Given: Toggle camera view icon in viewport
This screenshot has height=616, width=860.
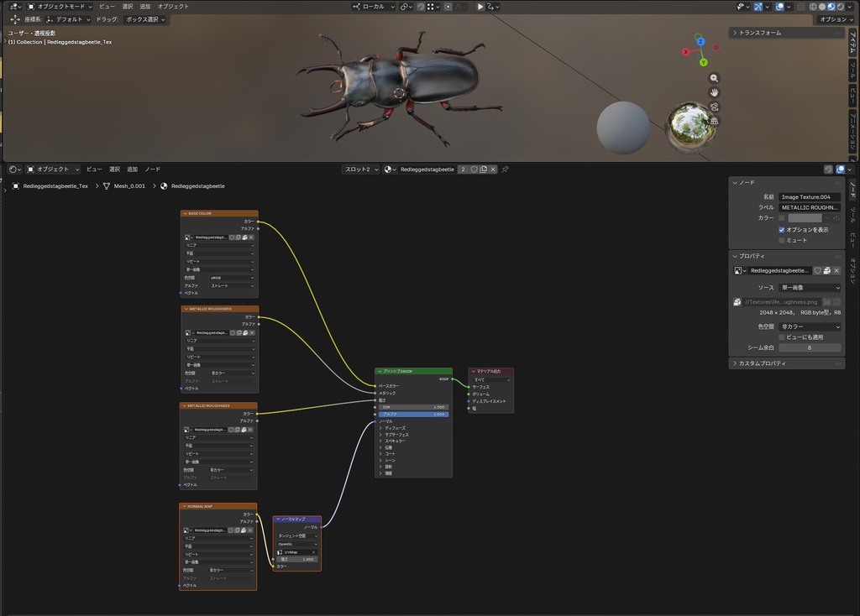Looking at the screenshot, I should [714, 107].
